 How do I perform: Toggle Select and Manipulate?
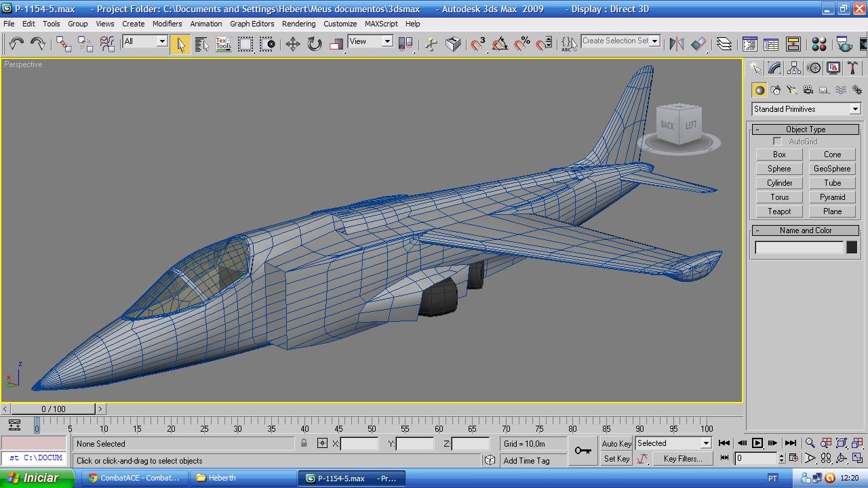431,44
